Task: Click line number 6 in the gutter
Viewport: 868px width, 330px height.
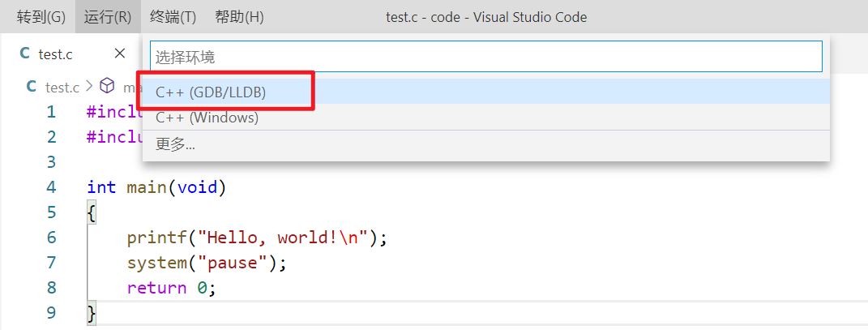Action: point(52,238)
